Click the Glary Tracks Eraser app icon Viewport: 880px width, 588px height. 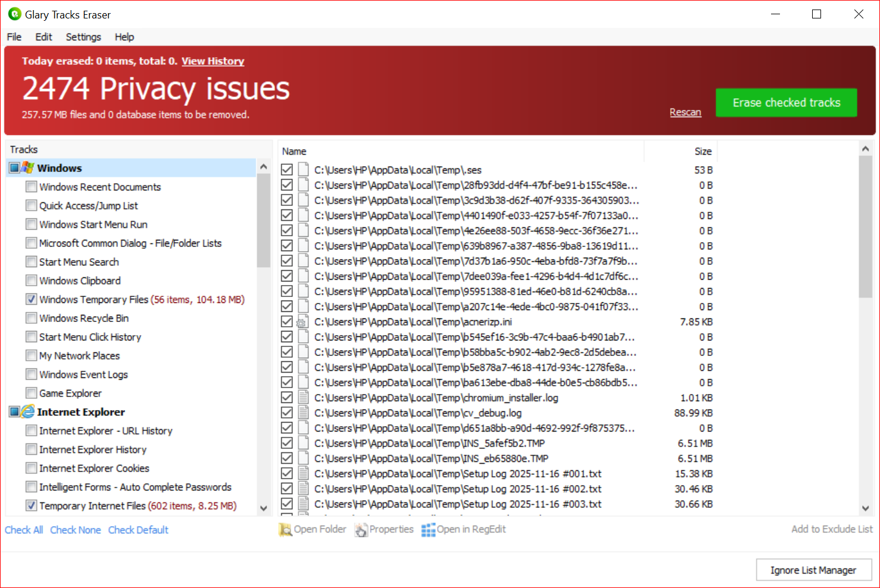(x=15, y=14)
